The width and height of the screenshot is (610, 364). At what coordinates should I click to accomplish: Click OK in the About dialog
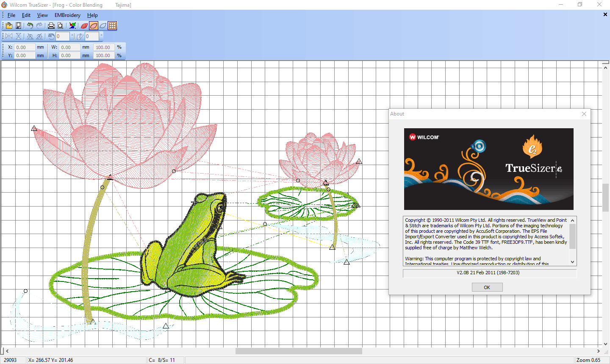(487, 287)
